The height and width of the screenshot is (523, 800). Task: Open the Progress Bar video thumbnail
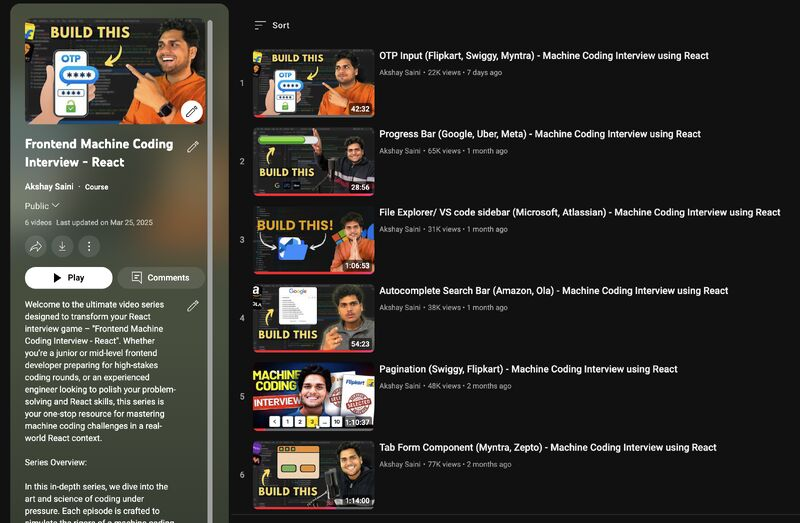coord(314,162)
